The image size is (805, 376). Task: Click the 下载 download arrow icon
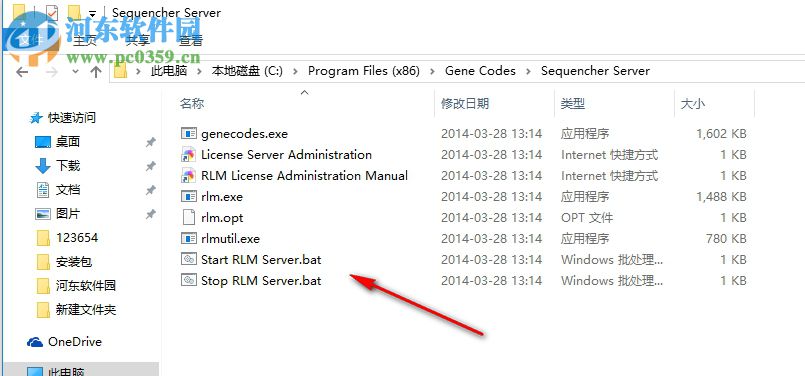pos(43,166)
